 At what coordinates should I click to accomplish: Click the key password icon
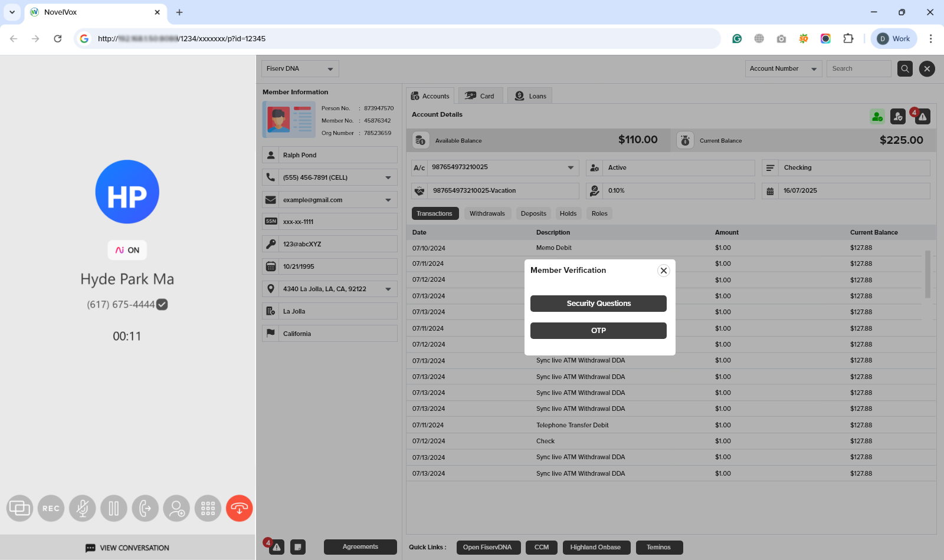[x=271, y=244]
